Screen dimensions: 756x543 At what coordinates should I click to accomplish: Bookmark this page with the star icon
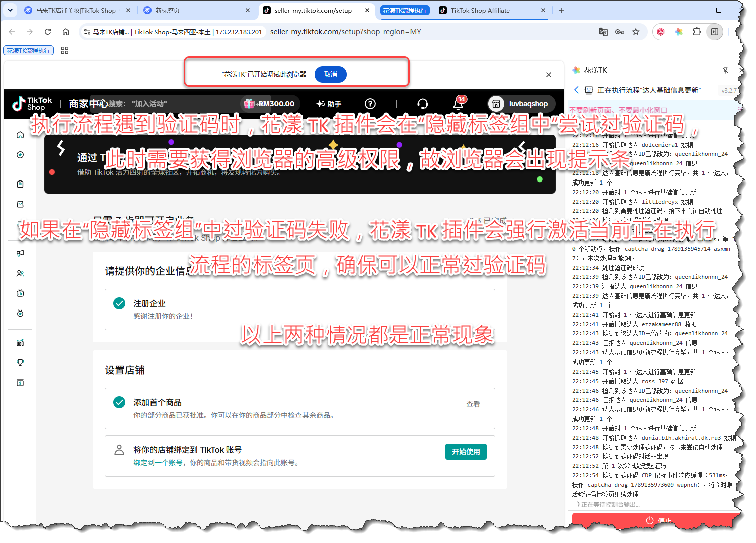[636, 32]
